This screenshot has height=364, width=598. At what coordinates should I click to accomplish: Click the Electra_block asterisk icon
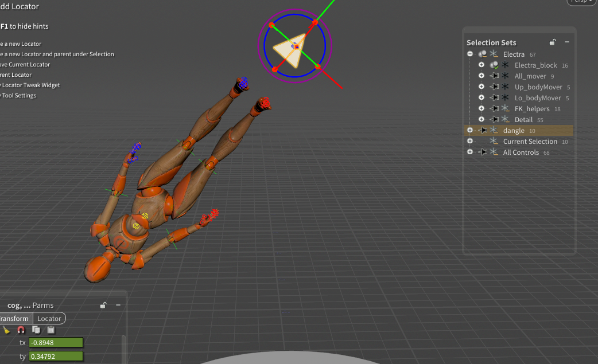click(506, 65)
